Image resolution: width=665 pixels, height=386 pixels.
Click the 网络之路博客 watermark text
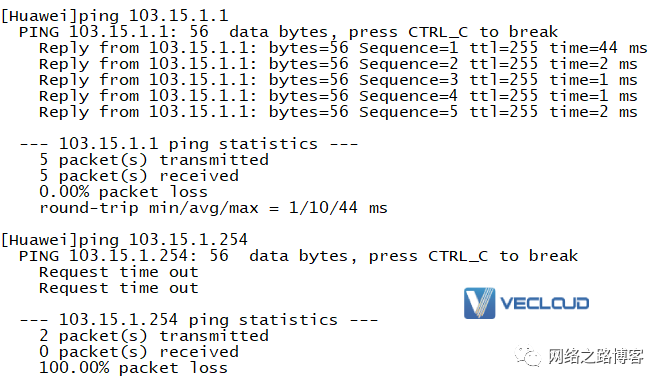(596, 356)
